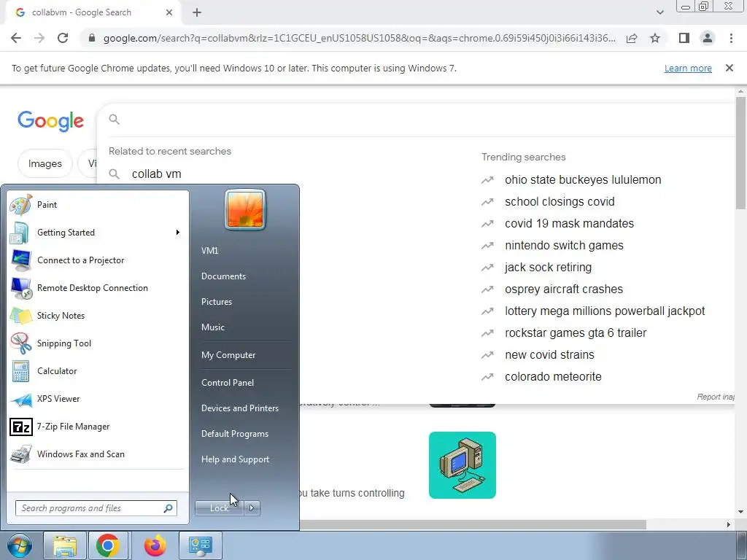
Task: Switch to Chrome on the taskbar
Action: [108, 545]
